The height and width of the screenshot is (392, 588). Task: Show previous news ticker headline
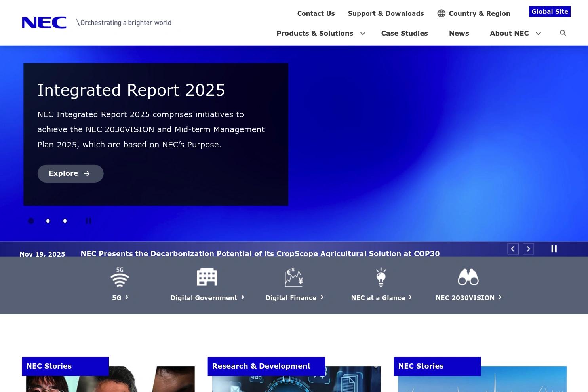point(513,249)
